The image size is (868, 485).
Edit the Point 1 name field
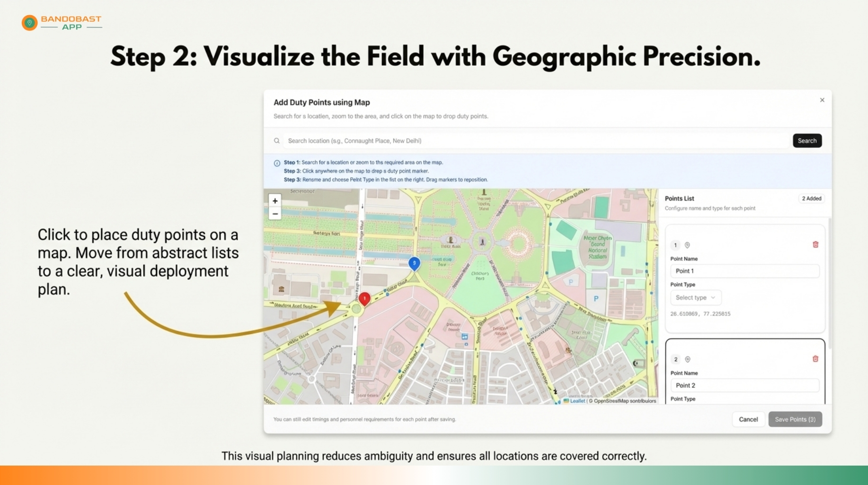[x=744, y=271]
